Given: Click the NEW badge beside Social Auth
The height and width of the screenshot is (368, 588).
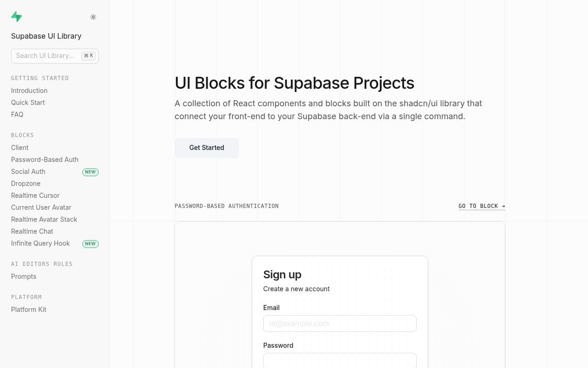Looking at the screenshot, I should 90,172.
